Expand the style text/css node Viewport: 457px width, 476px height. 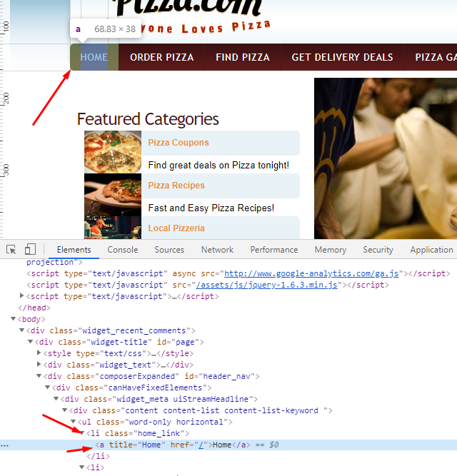[x=39, y=353]
